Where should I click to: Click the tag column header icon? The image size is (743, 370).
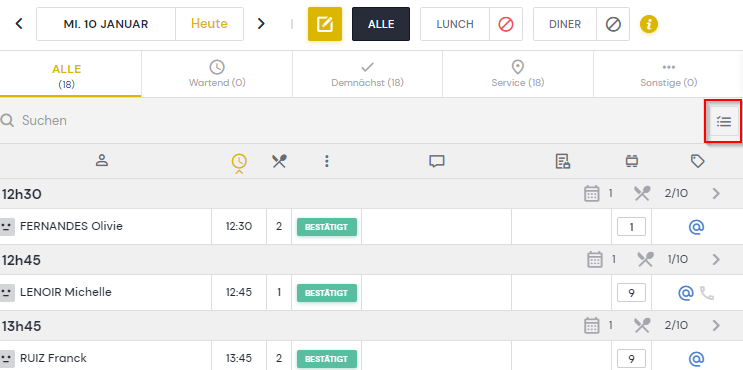[698, 162]
